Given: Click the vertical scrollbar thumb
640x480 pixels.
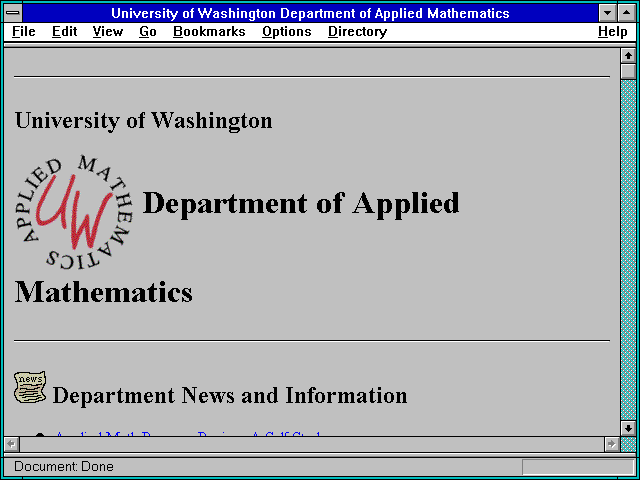Looking at the screenshot, I should tap(629, 71).
